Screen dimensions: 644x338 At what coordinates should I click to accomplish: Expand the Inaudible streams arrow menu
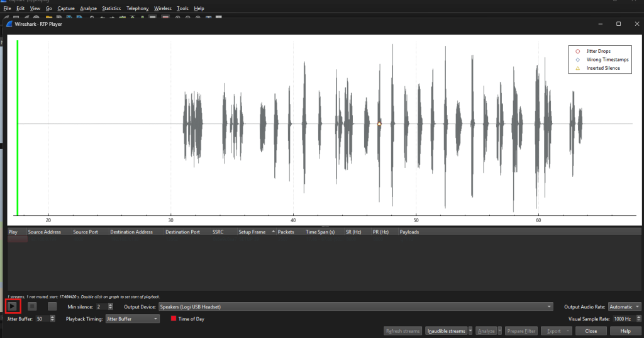click(470, 331)
